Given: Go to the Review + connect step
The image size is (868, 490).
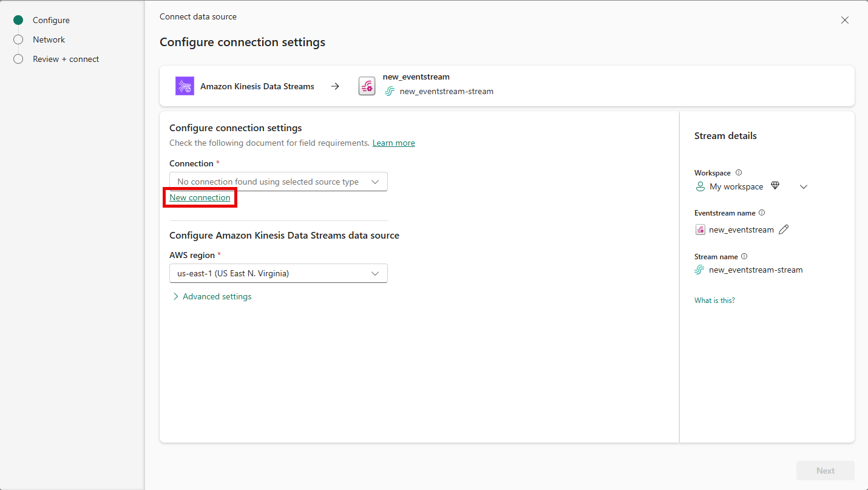Looking at the screenshot, I should tap(66, 59).
